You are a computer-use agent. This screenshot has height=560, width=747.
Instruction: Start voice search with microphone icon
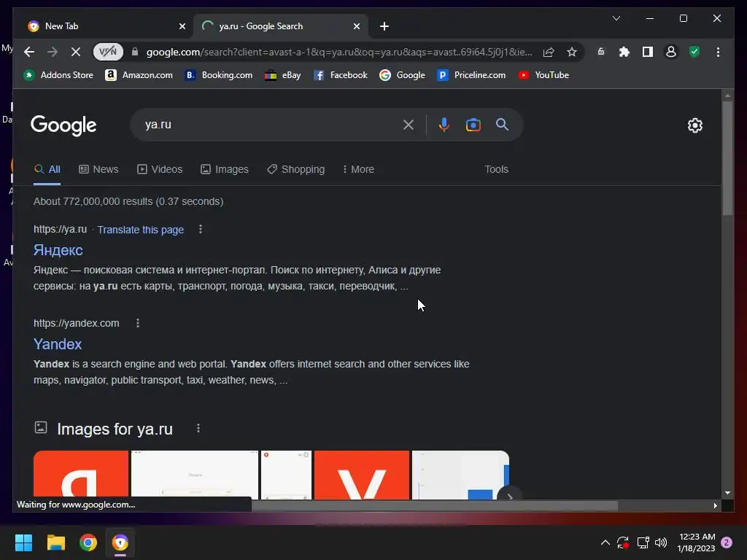point(444,125)
